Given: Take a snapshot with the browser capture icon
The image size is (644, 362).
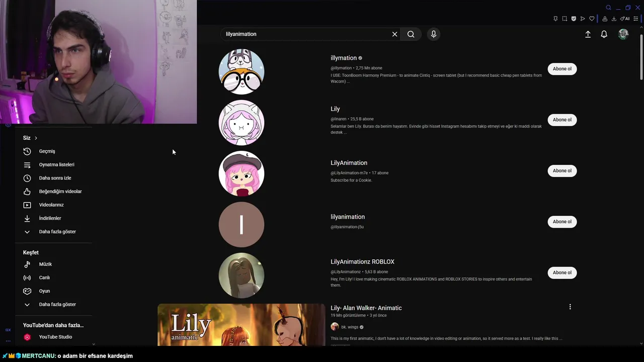Looking at the screenshot, I should point(565,19).
